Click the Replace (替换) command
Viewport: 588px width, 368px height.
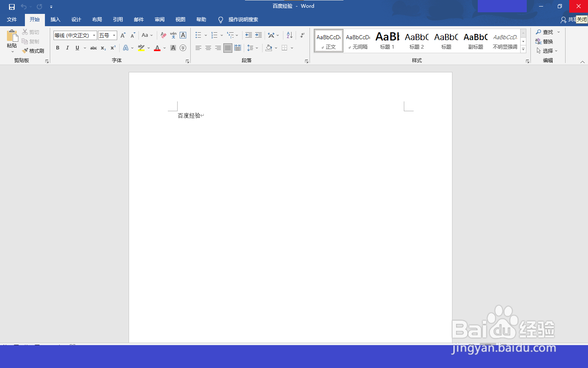click(x=544, y=41)
